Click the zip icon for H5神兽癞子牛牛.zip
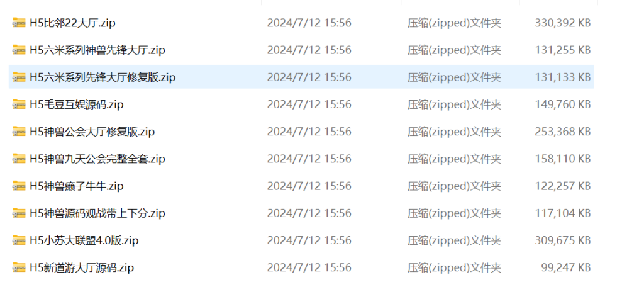Viewport: 644px width, 287px height. (x=19, y=186)
